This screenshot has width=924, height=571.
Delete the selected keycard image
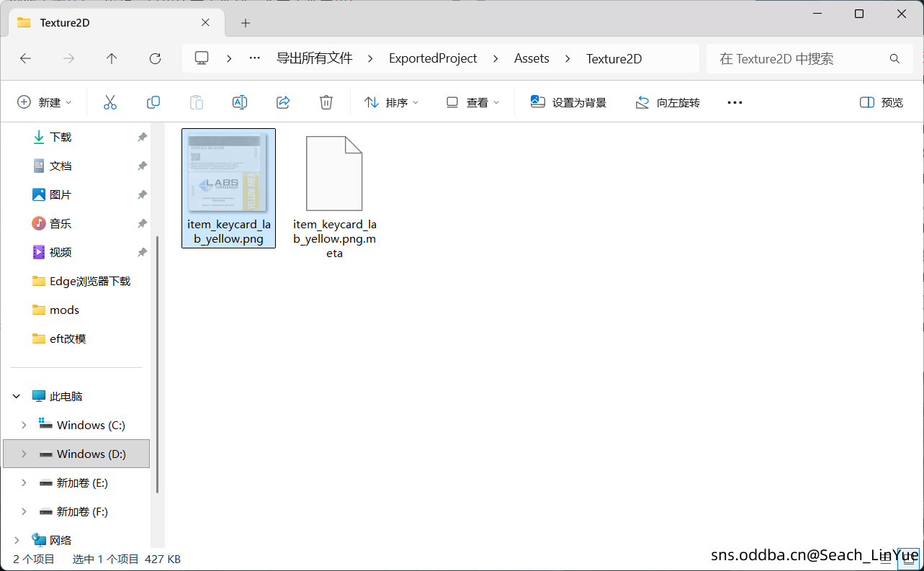click(x=326, y=102)
